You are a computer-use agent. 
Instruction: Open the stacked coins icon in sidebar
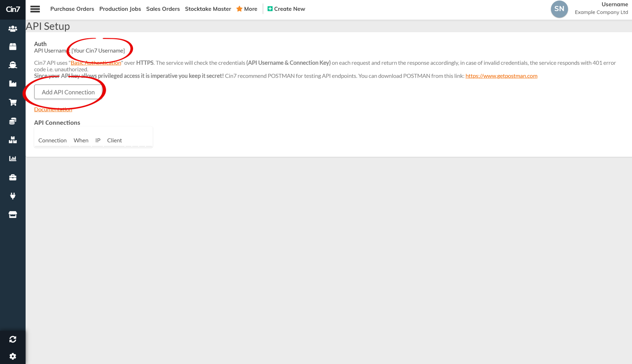click(x=13, y=121)
